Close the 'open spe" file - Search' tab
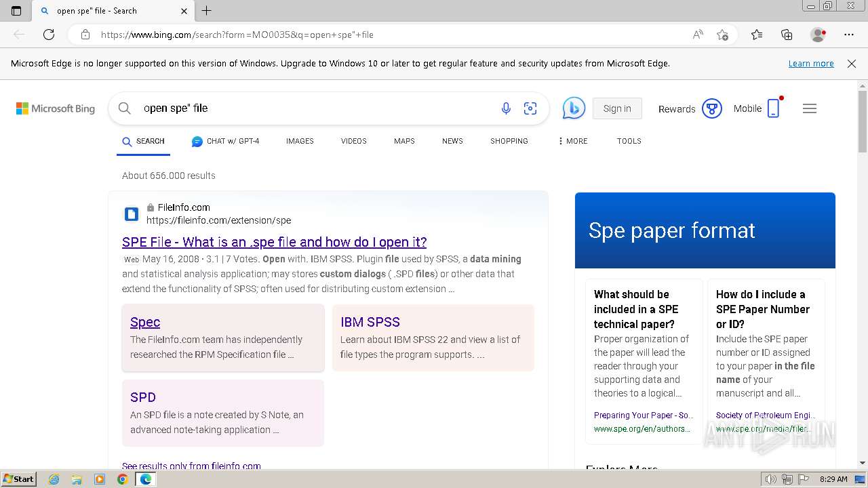Image resolution: width=868 pixels, height=488 pixels. pyautogui.click(x=184, y=11)
